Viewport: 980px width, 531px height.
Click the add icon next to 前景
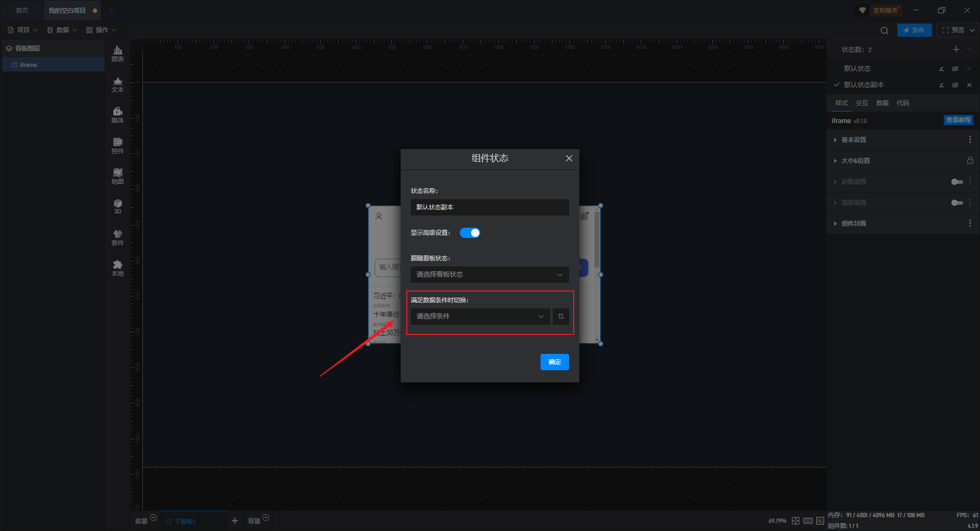tap(153, 518)
